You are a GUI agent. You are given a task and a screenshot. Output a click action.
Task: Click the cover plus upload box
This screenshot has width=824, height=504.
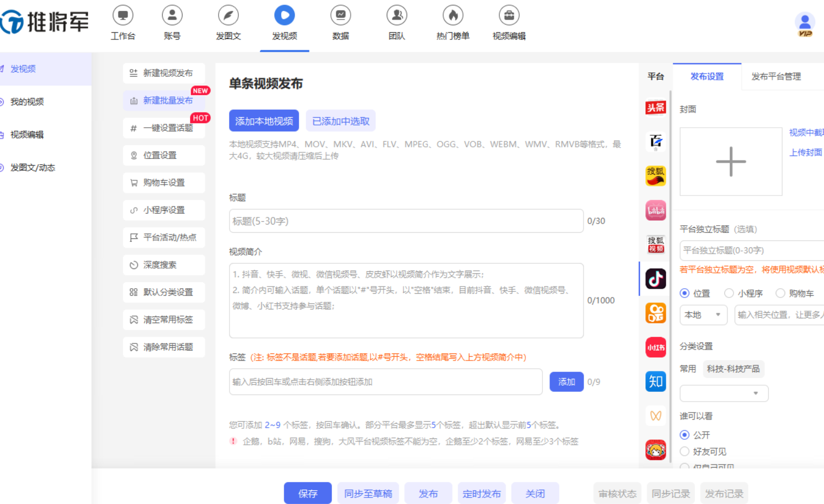coord(731,162)
